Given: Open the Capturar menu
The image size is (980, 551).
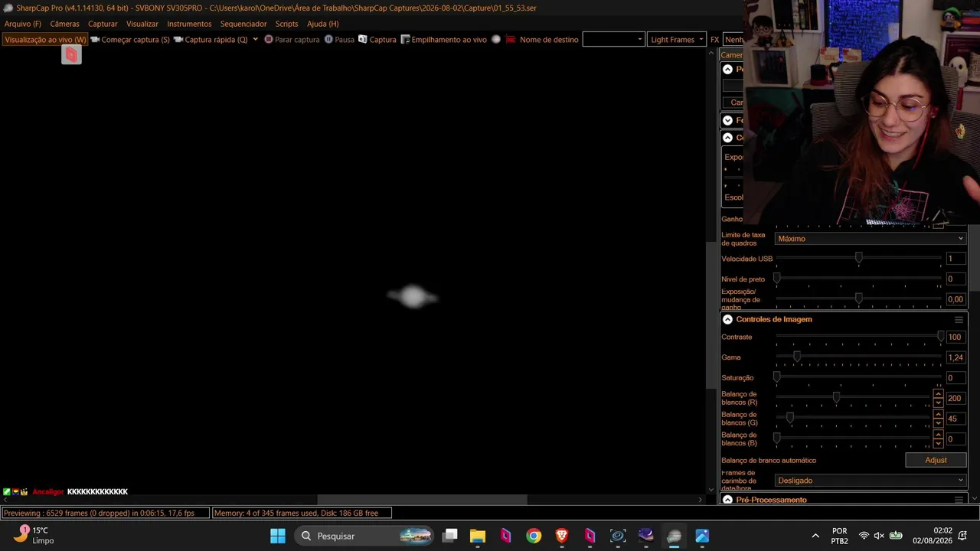Looking at the screenshot, I should tap(103, 24).
